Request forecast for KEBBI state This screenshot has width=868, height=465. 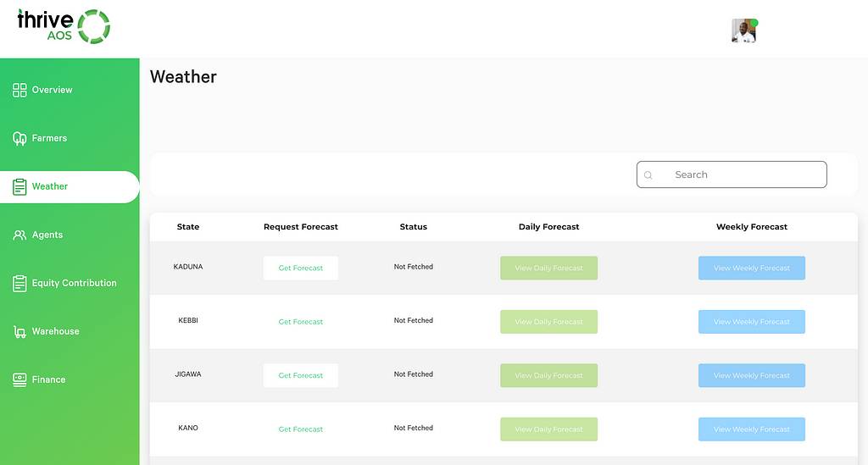[301, 321]
